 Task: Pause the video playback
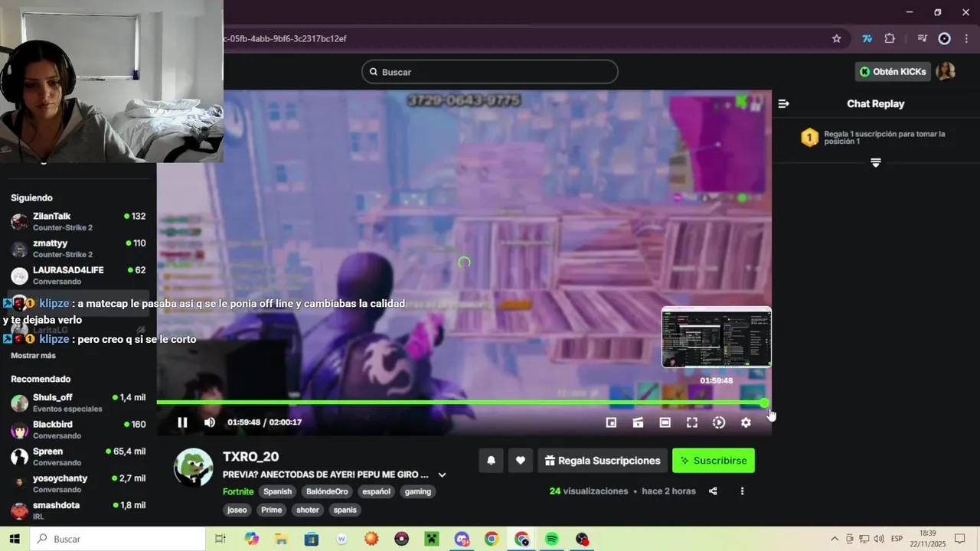[182, 422]
